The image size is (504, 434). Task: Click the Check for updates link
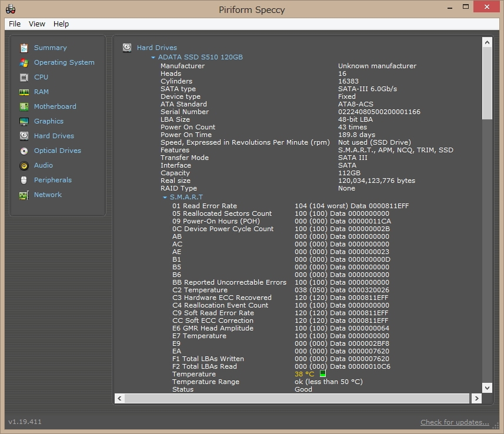(455, 422)
